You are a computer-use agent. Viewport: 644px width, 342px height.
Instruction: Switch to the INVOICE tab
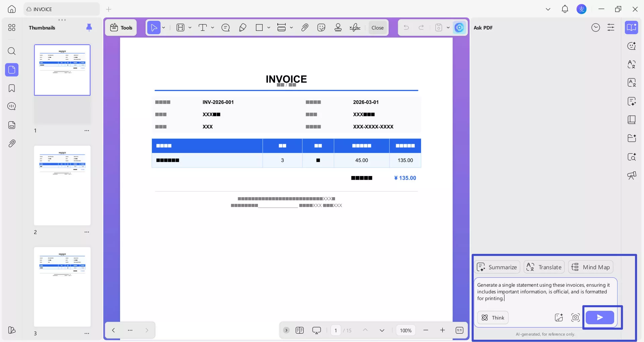click(61, 9)
